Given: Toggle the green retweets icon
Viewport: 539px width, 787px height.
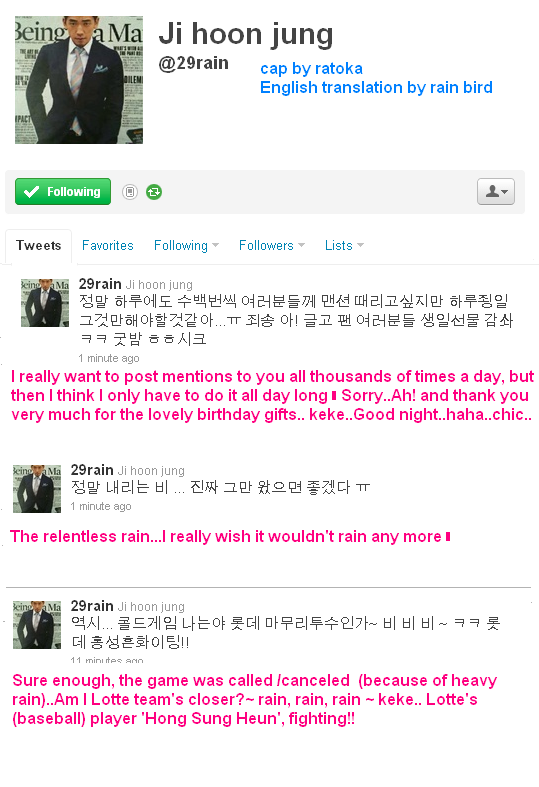Looking at the screenshot, I should tap(154, 192).
